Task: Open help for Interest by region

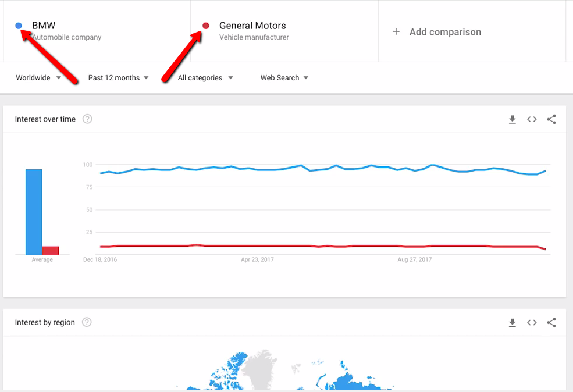Action: pyautogui.click(x=87, y=322)
